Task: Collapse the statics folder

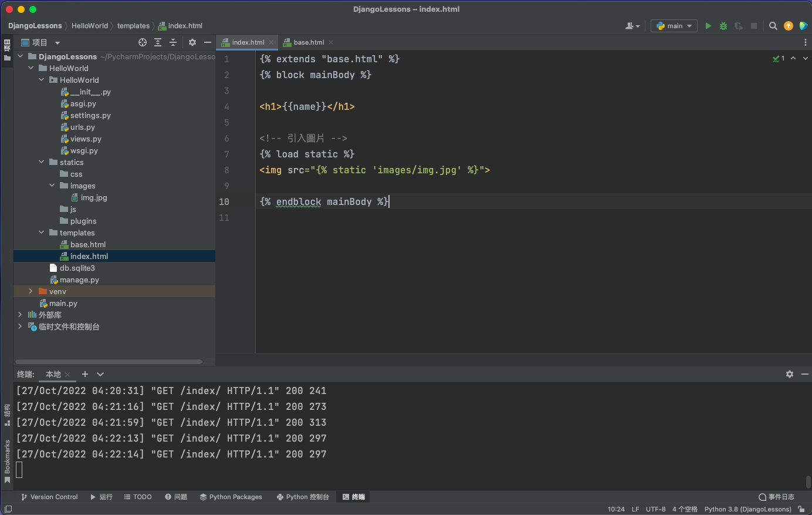Action: pyautogui.click(x=41, y=162)
